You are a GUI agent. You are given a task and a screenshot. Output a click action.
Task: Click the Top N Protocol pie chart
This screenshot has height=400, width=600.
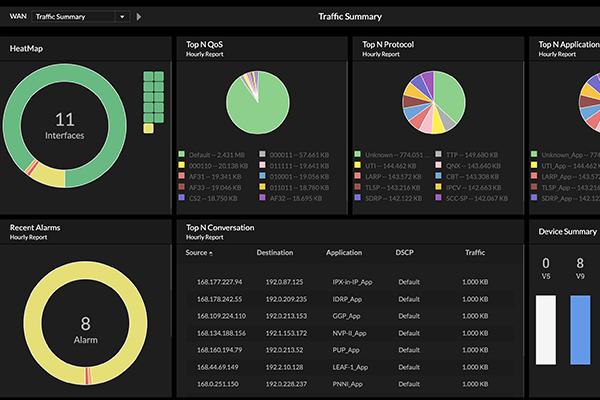pos(434,102)
